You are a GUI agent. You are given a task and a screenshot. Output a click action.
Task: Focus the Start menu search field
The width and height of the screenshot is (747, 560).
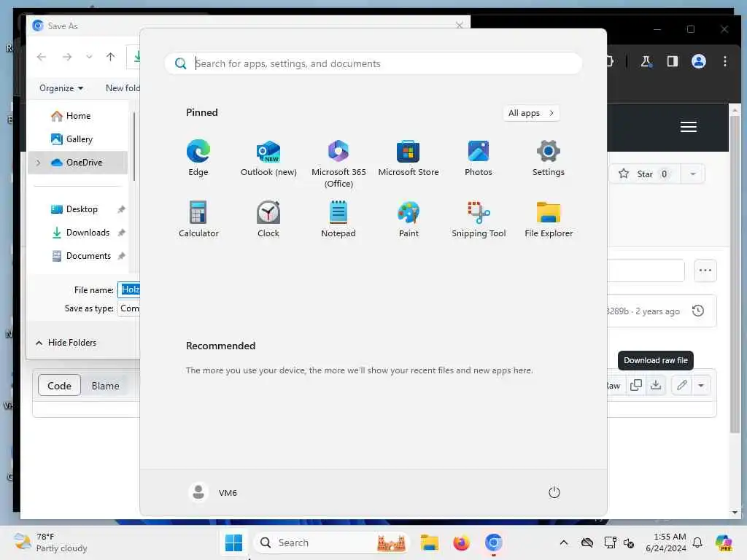(373, 63)
